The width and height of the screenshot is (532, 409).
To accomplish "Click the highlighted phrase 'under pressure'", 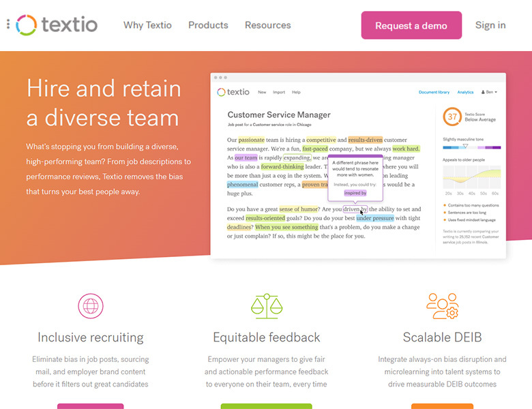I will click(375, 218).
